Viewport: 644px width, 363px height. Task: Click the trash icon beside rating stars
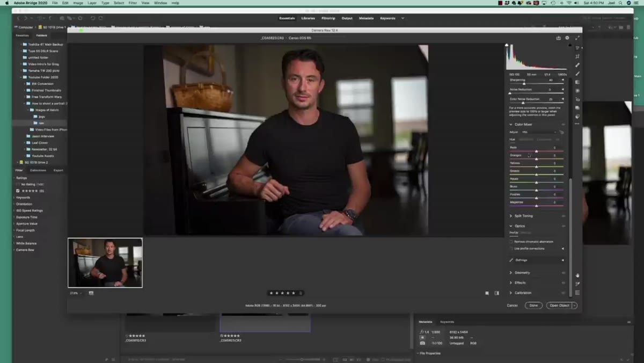(301, 293)
